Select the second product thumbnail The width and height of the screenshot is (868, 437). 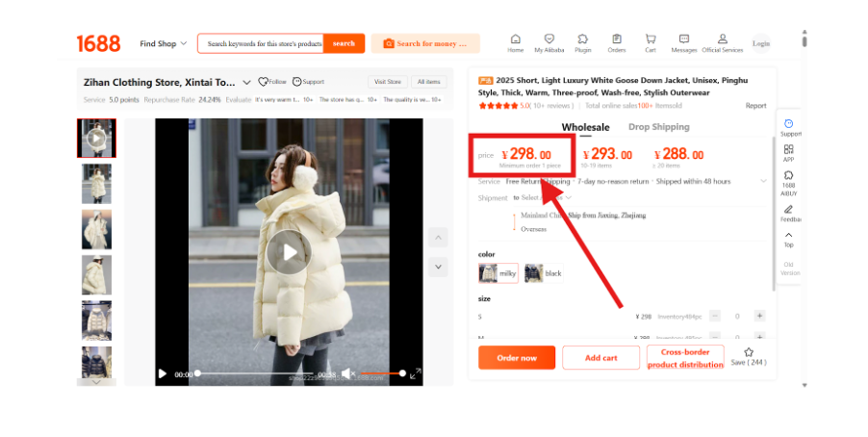point(96,183)
